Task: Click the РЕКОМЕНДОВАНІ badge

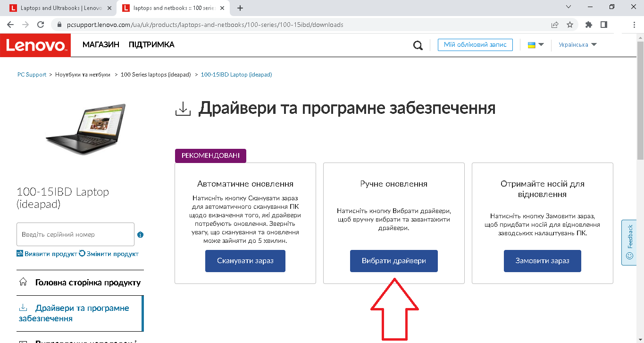Action: click(210, 156)
